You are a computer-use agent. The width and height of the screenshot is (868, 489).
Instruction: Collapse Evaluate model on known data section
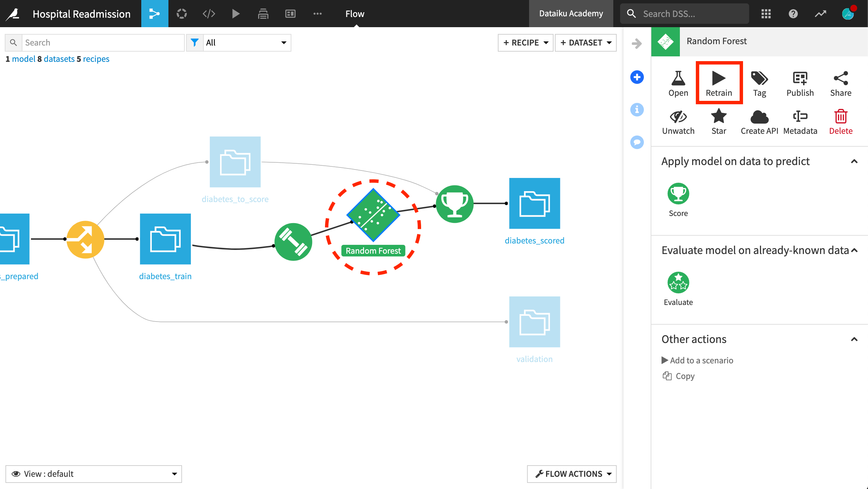(854, 250)
